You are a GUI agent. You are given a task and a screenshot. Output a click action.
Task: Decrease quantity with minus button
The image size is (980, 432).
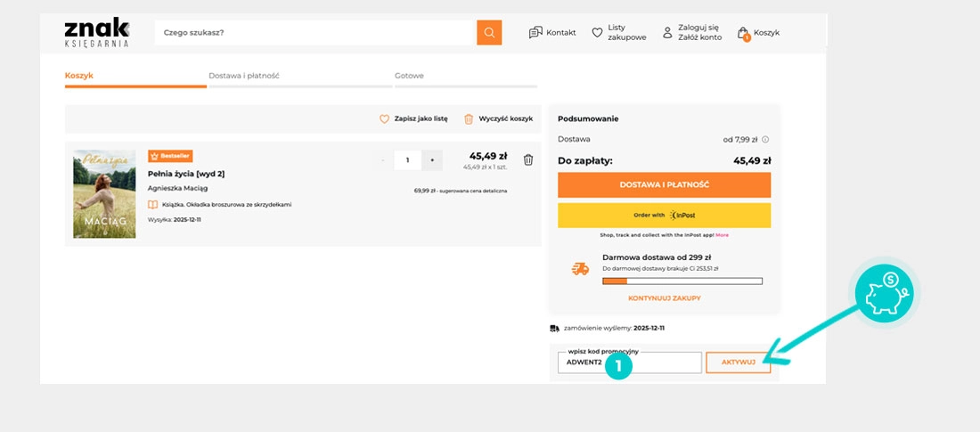(383, 160)
